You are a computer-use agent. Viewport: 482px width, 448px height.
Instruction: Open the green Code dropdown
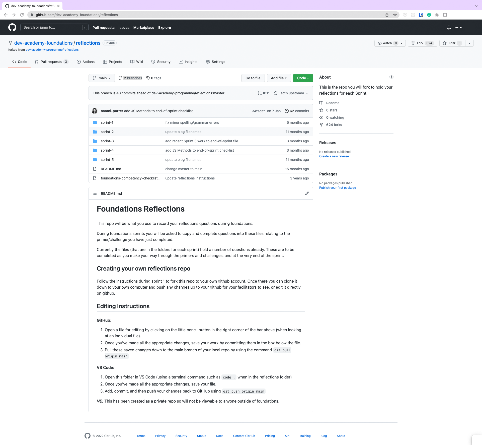pos(303,78)
